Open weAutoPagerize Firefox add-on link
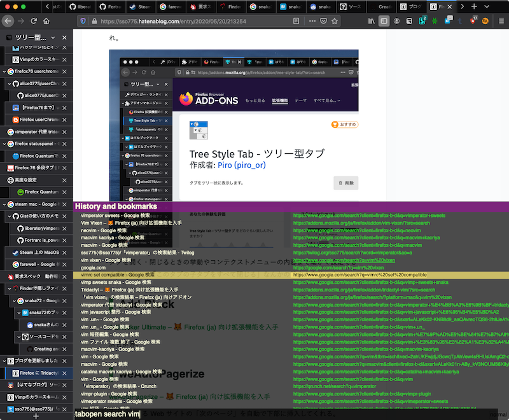The width and height of the screenshot is (509, 420). pos(189,396)
